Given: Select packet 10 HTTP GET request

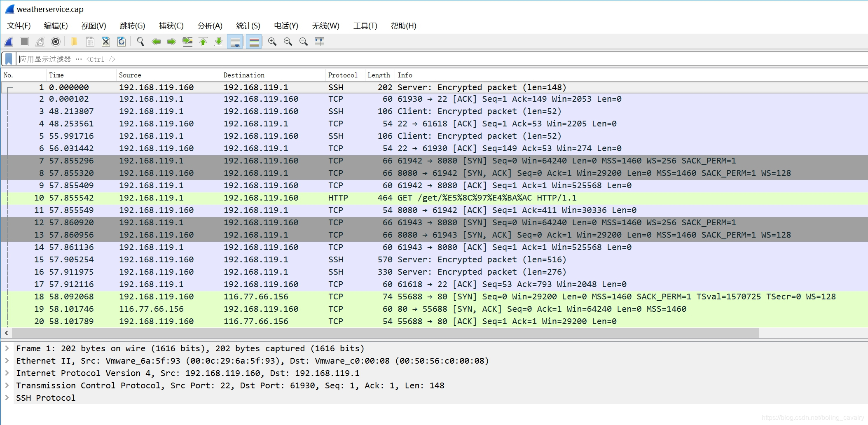Looking at the screenshot, I should click(434, 198).
